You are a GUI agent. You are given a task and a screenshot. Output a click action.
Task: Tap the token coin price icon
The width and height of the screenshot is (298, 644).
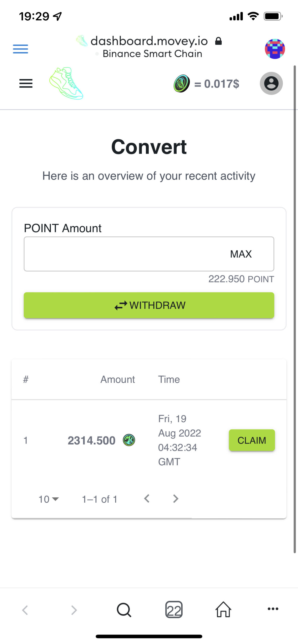(182, 84)
